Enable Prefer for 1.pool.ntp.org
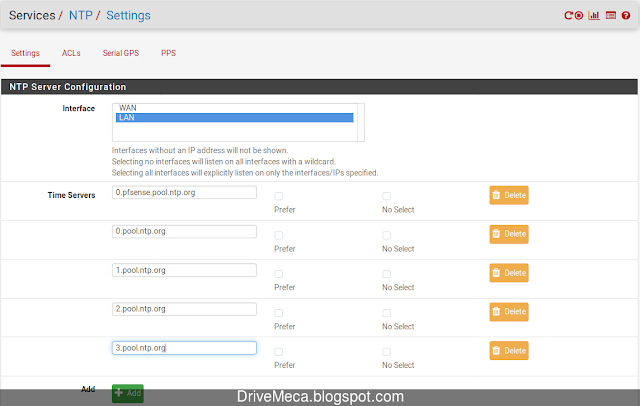 point(279,274)
